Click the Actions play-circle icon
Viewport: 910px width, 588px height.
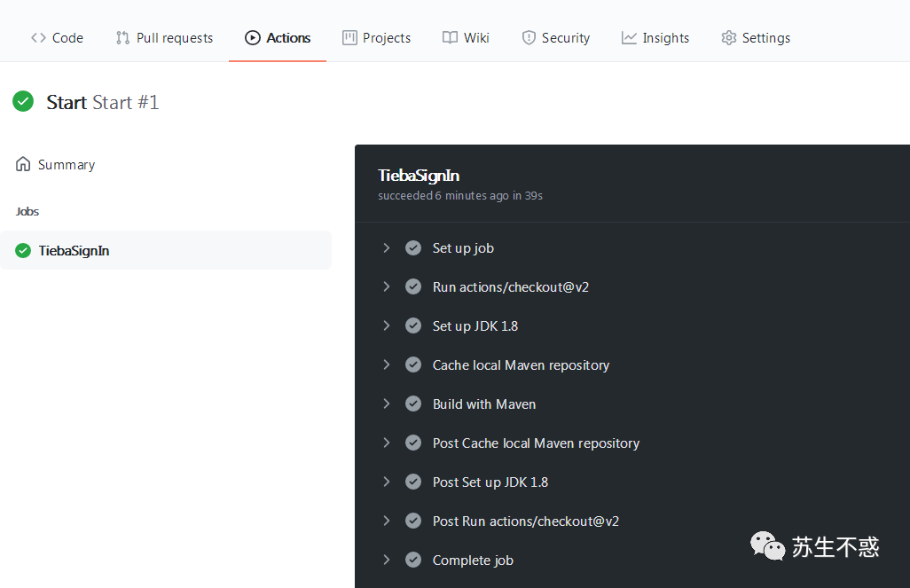point(253,38)
